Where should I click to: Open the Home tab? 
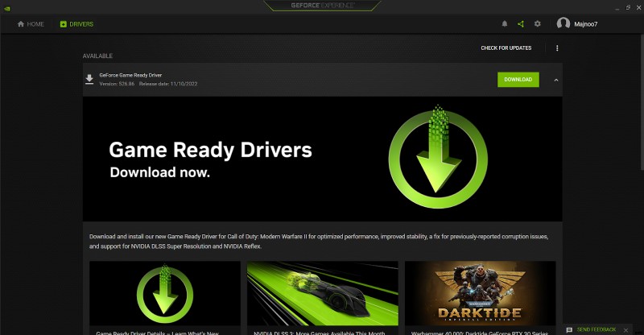[x=31, y=24]
